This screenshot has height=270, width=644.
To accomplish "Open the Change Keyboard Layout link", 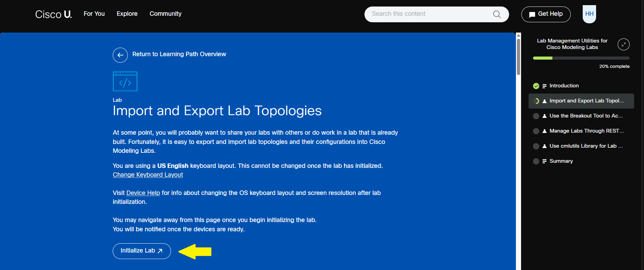I will coord(148,175).
